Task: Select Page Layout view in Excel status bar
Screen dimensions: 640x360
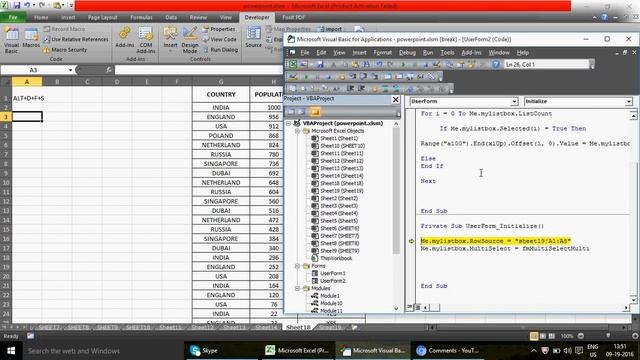Action: click(543, 336)
